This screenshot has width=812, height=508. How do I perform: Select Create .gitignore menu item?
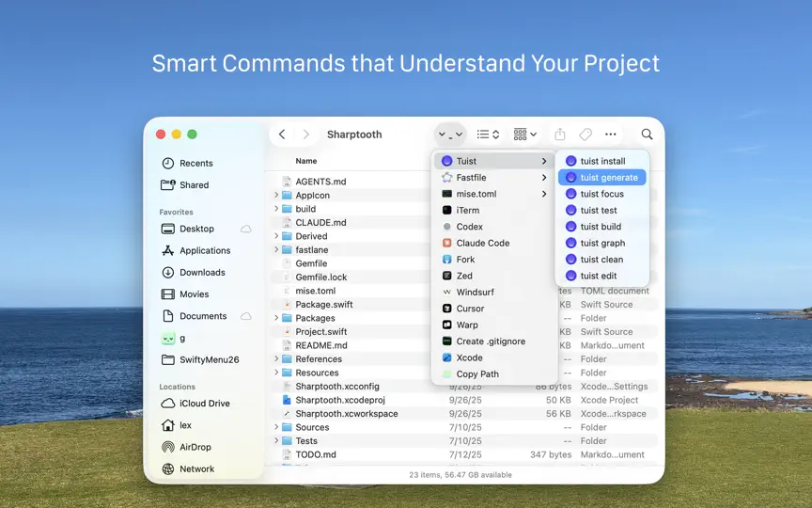494,341
